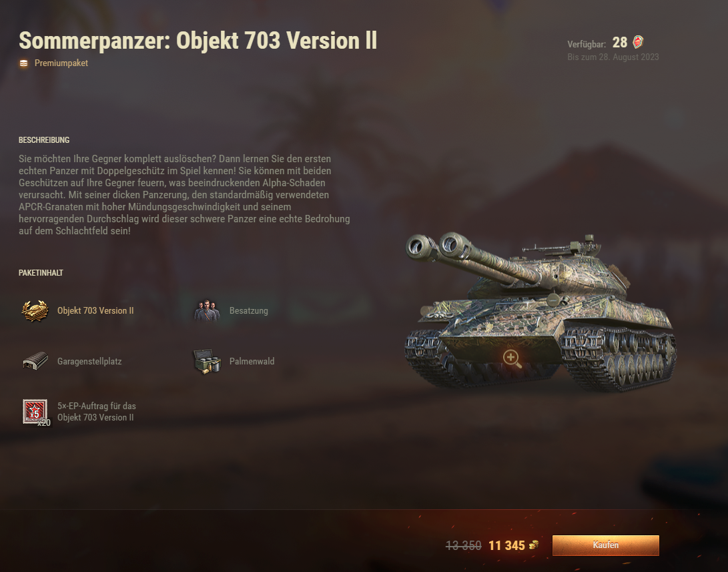
Task: Click the Garagenstellplatz garage icon
Action: pyautogui.click(x=35, y=360)
